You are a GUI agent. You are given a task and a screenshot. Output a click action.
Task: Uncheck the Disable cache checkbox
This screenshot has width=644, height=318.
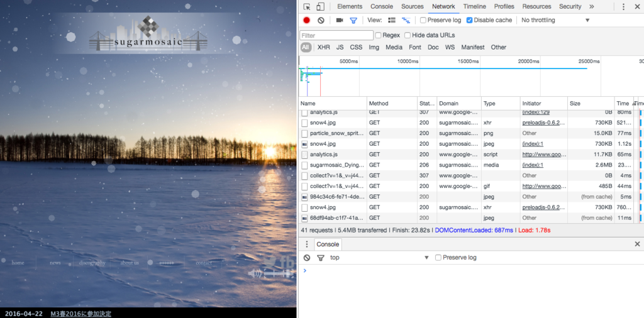(x=470, y=20)
